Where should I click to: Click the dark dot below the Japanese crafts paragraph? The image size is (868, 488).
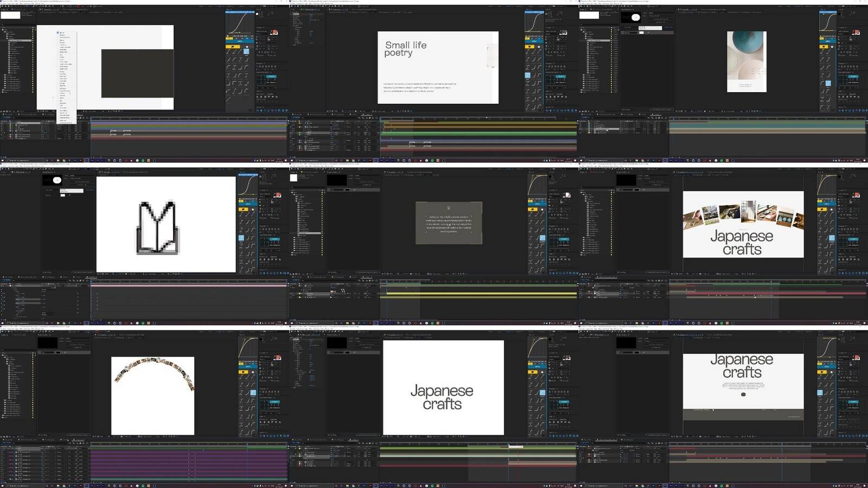(x=743, y=395)
